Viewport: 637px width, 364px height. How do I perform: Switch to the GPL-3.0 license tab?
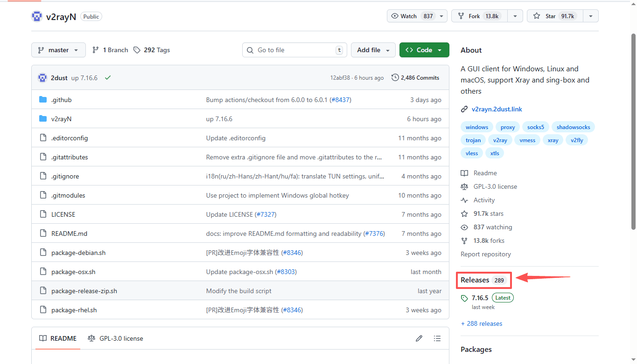[x=116, y=338]
